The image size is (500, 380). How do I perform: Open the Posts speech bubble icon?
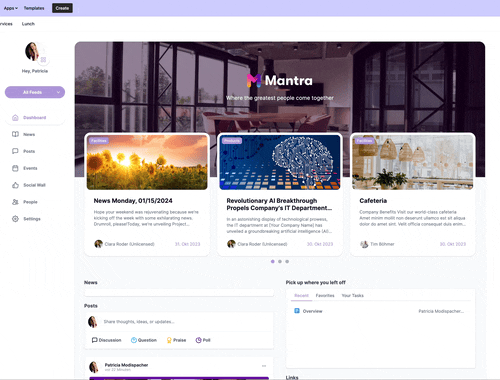[15, 151]
